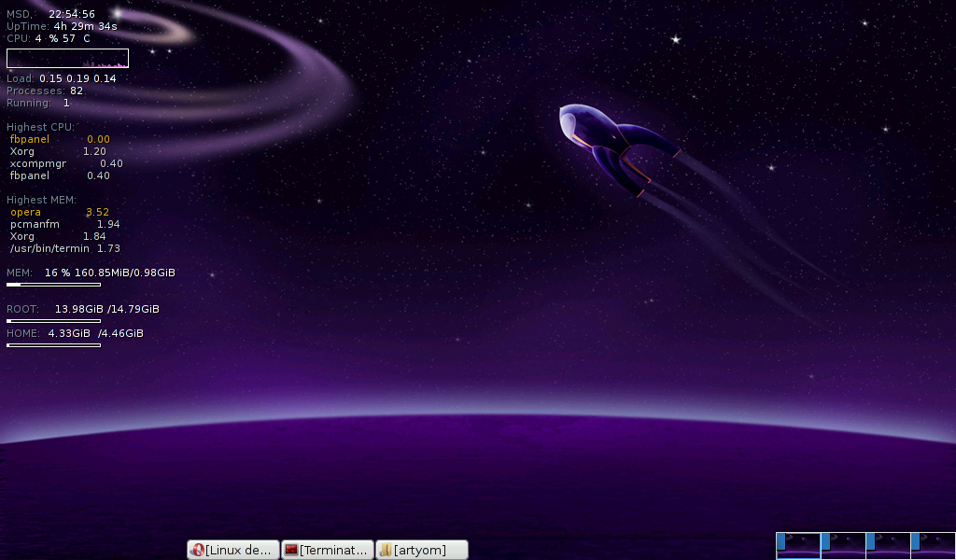Click the "Highest CPU:" heading

coord(40,127)
